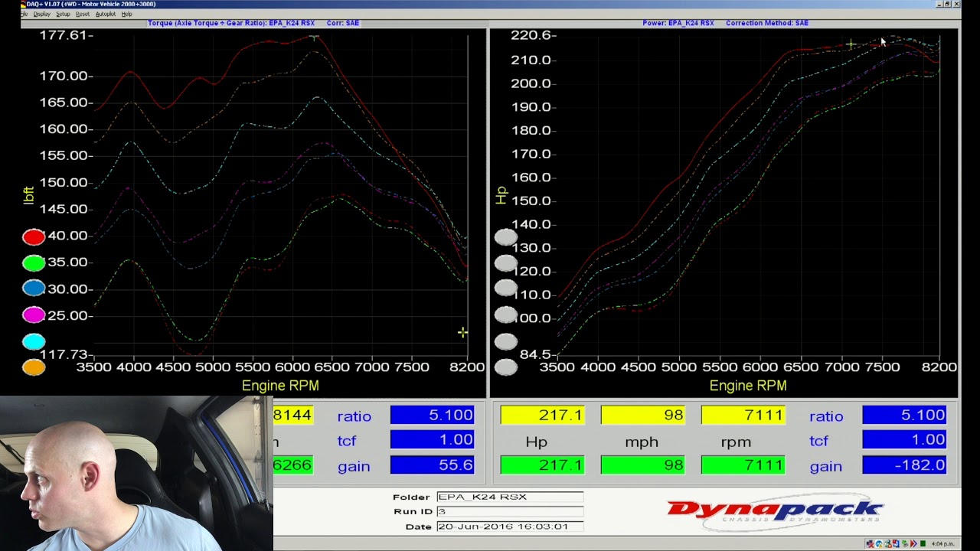
Task: Click the yellow 8144 readout
Action: (x=293, y=415)
